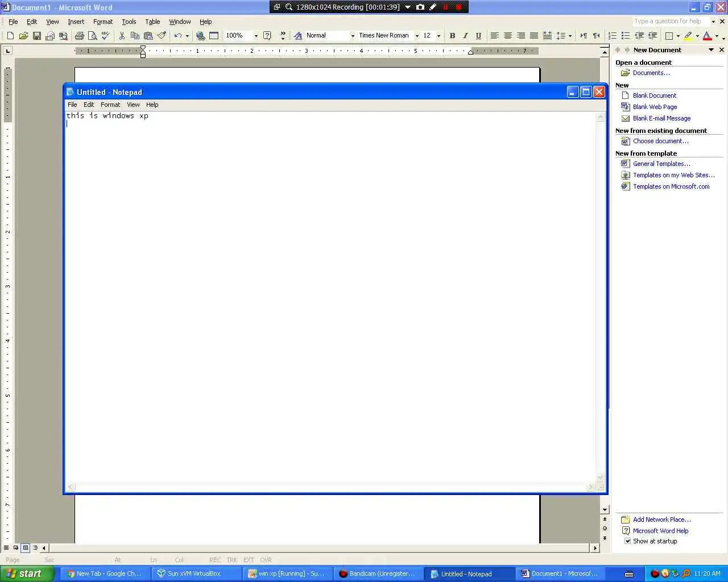Apply the yellow Highlight color
This screenshot has height=582, width=728.
[688, 35]
